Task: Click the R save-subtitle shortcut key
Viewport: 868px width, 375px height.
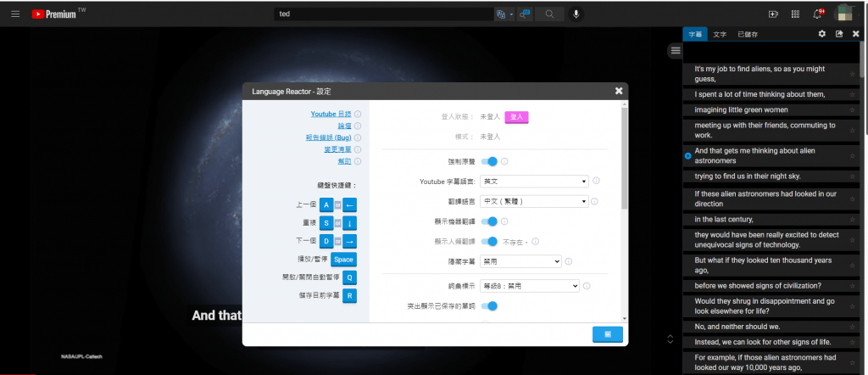Action: (x=349, y=296)
